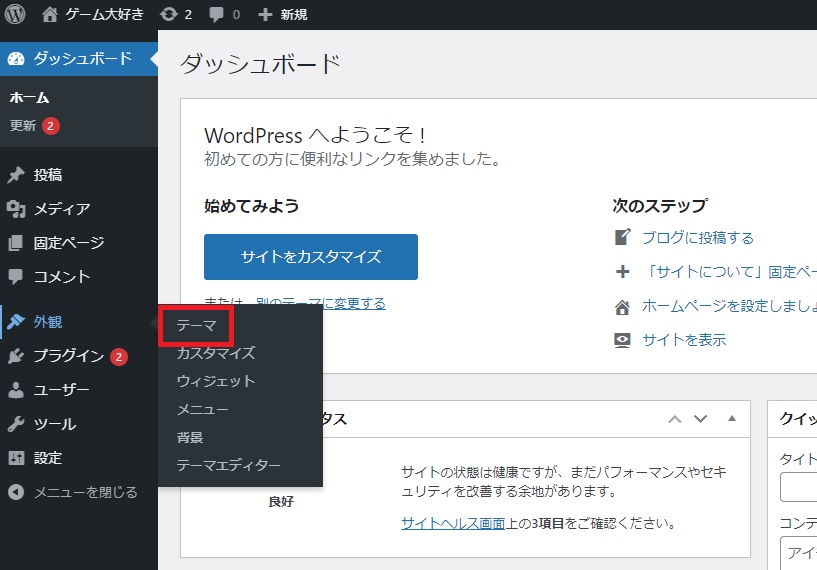Open メディア in sidebar
Image resolution: width=817 pixels, height=570 pixels.
pos(62,209)
